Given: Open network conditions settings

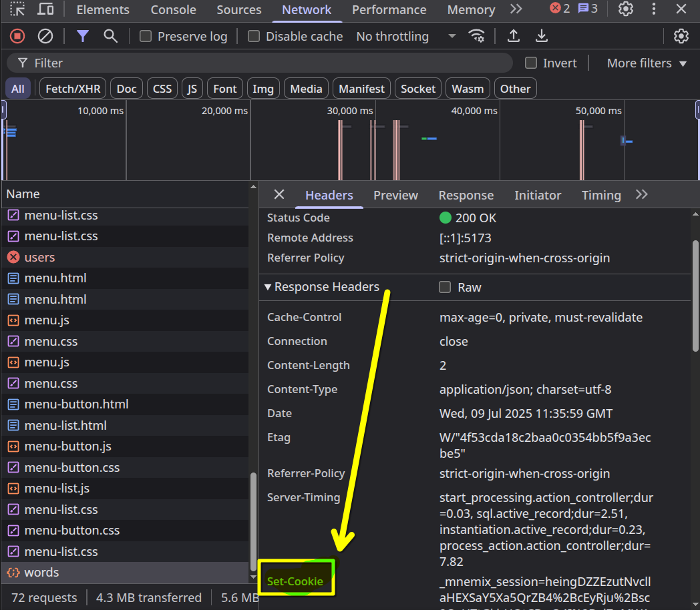Looking at the screenshot, I should pos(477,36).
